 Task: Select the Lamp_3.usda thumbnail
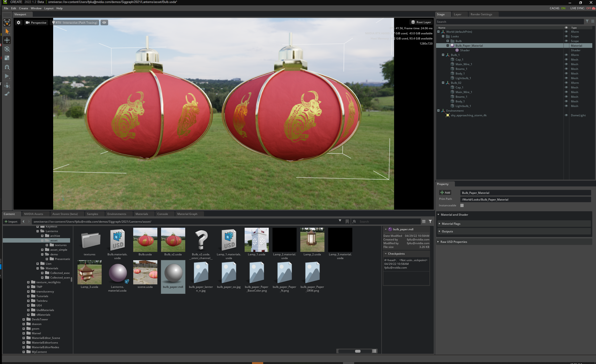coord(90,273)
